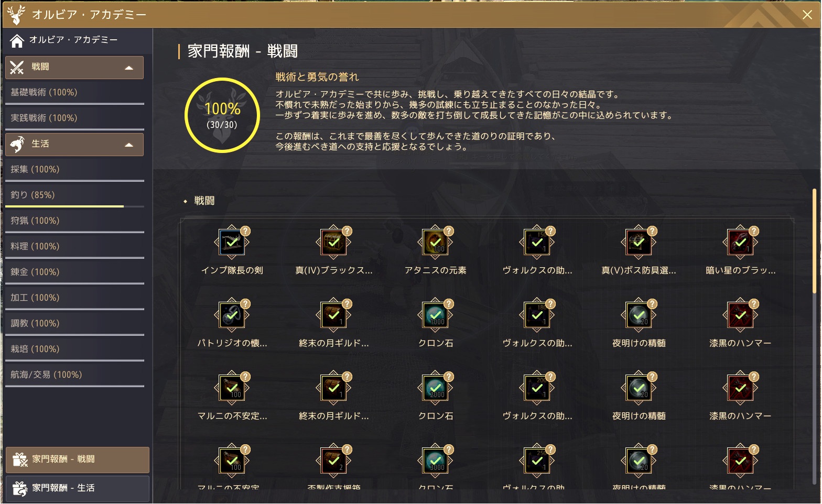This screenshot has height=504, width=822.
Task: Collapse the 生活 category header
Action: (74, 144)
